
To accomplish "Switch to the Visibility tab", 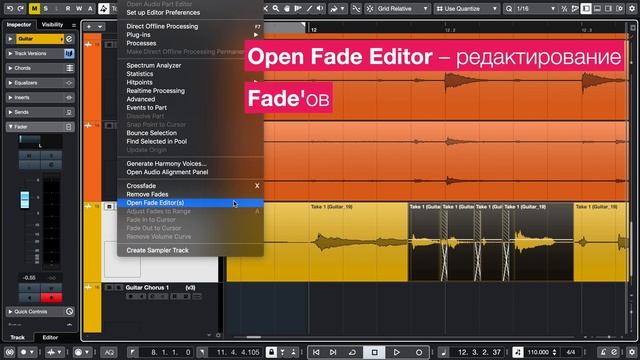I will point(52,24).
